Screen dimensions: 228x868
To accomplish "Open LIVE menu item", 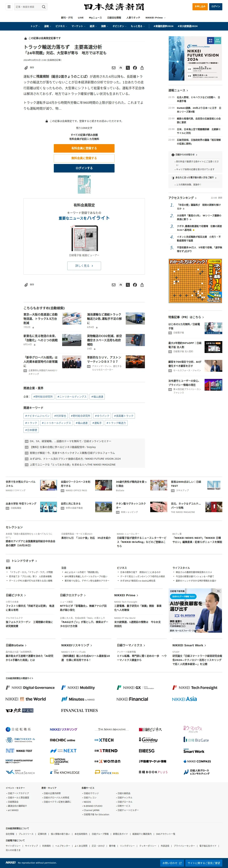I will (81, 18).
